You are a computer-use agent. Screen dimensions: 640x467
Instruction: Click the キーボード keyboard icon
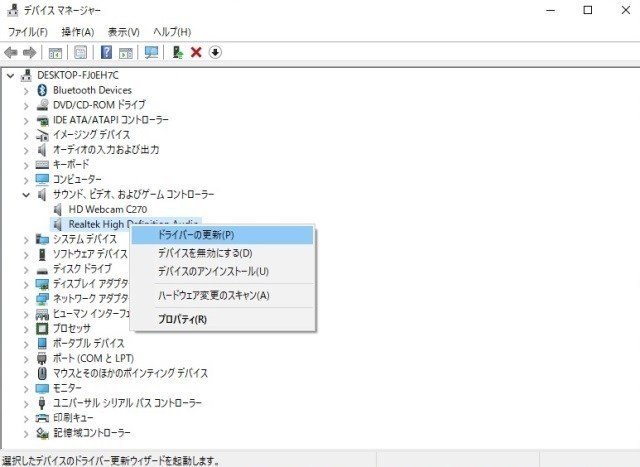(x=42, y=165)
